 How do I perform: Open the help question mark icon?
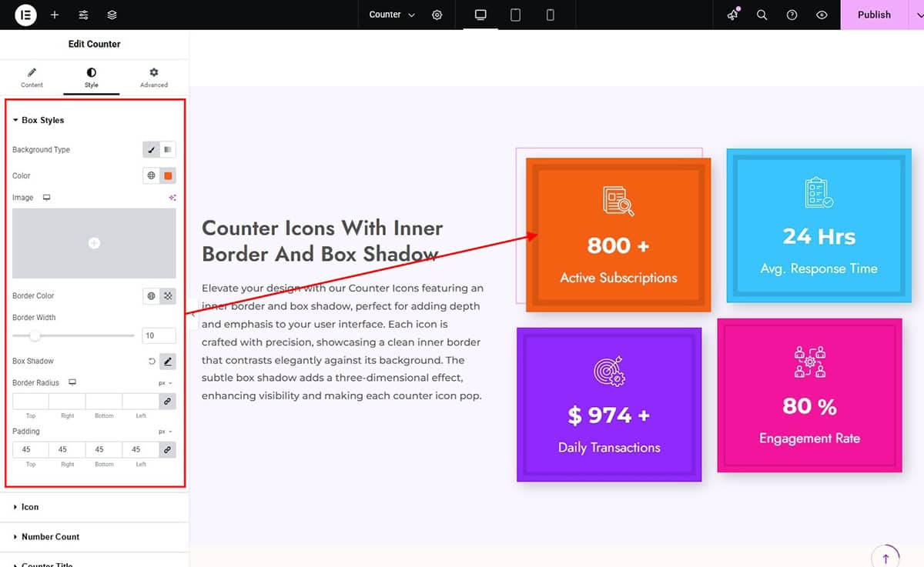792,15
